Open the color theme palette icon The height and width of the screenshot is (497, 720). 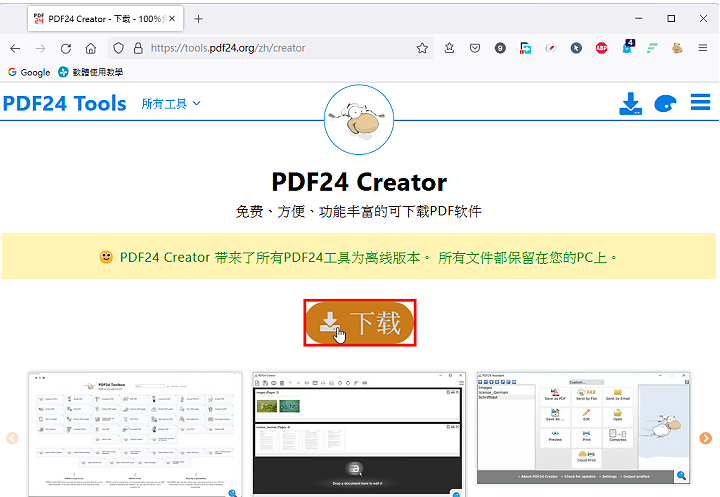[665, 103]
